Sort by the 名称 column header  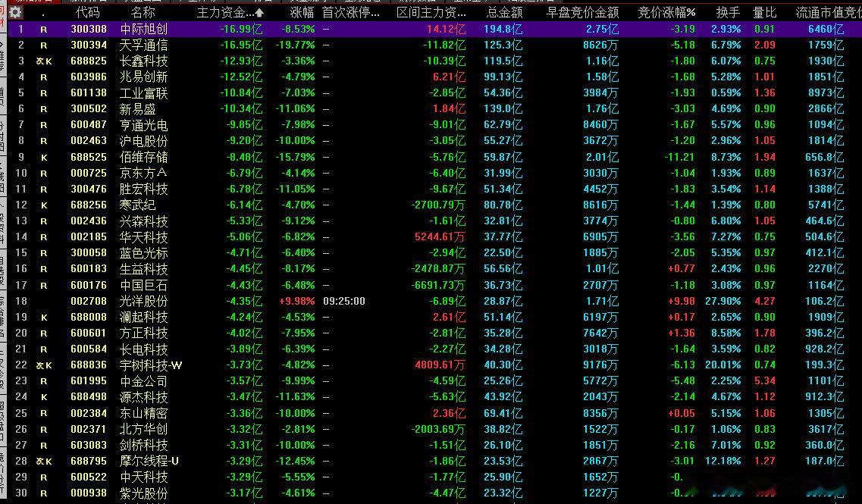pos(143,13)
